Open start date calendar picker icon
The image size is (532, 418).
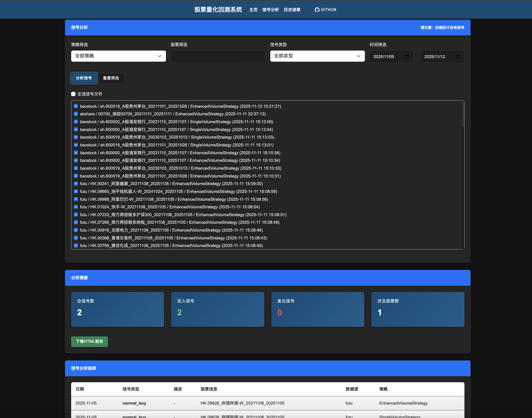[x=407, y=57]
